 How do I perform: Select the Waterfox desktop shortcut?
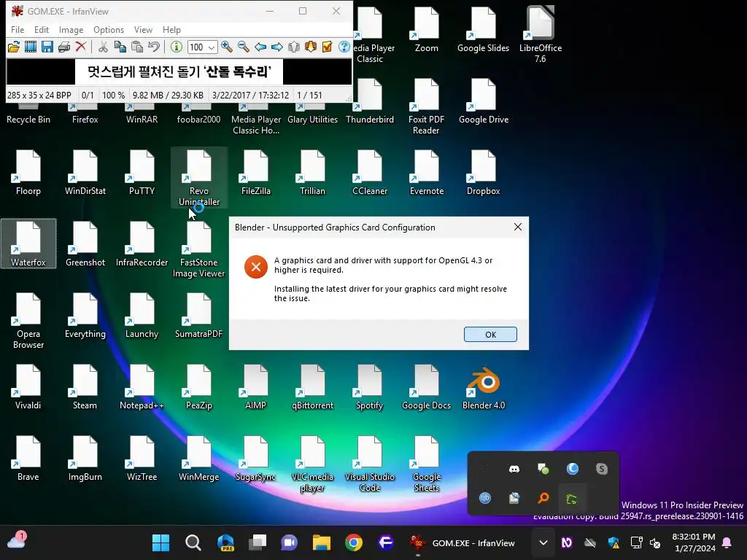point(28,244)
